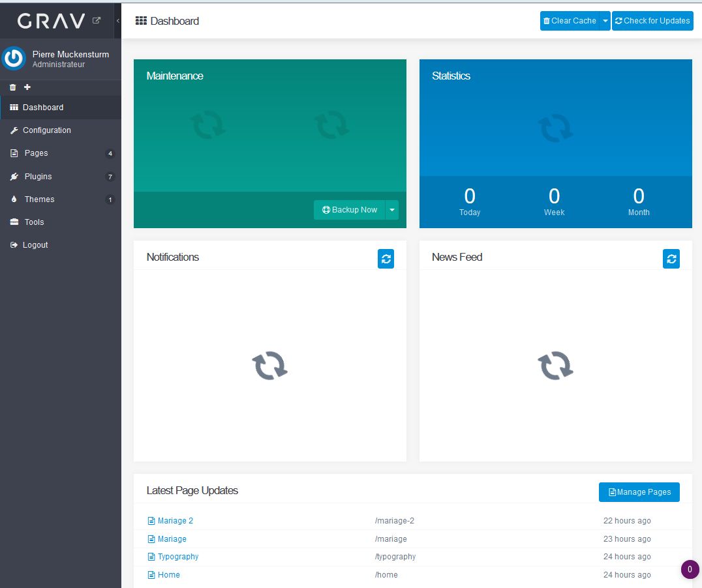Image resolution: width=702 pixels, height=588 pixels.
Task: Click the Administrateur role label
Action: tap(59, 65)
